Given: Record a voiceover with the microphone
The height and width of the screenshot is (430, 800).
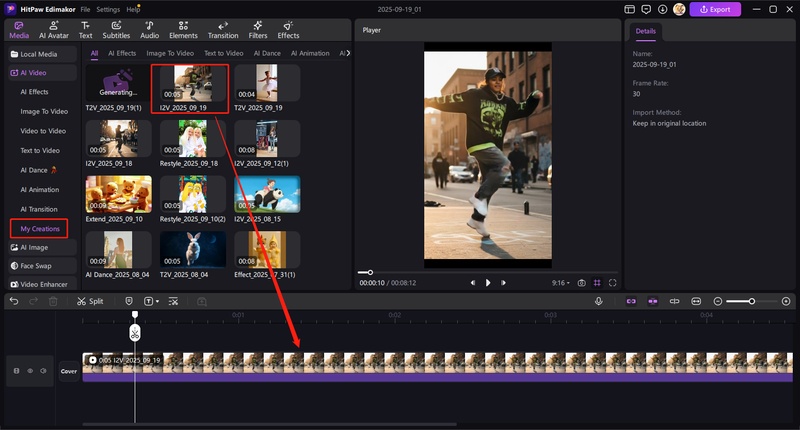Looking at the screenshot, I should tap(598, 301).
